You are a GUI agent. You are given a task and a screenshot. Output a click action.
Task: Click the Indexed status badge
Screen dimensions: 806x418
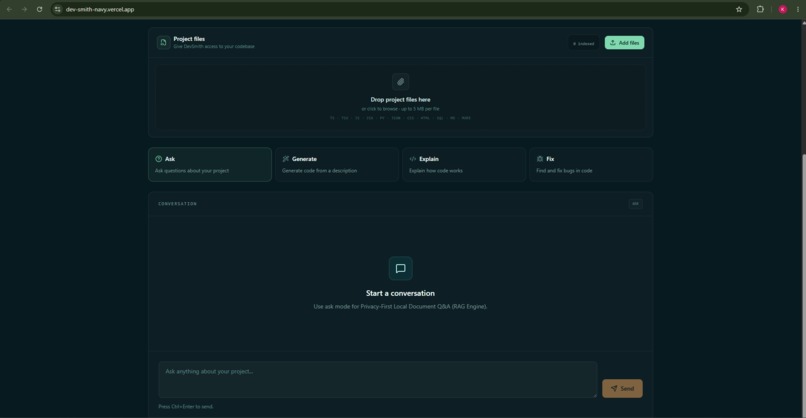583,43
